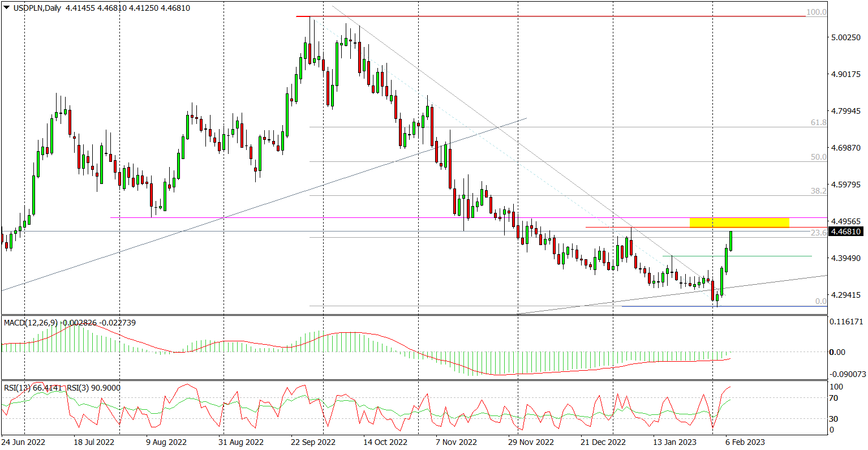This screenshot has width=868, height=450.
Task: Select the 4.90175 price axis label
Action: 846,74
